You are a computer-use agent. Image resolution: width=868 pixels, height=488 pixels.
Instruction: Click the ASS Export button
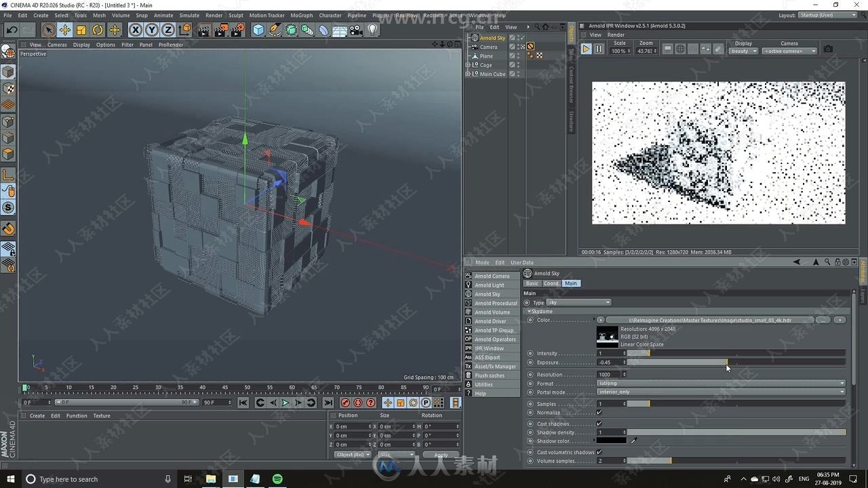[x=492, y=357]
